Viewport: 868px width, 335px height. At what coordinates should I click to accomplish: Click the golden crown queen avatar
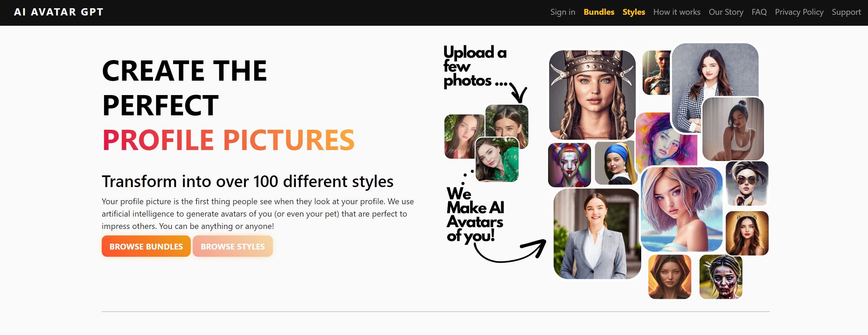pyautogui.click(x=747, y=233)
